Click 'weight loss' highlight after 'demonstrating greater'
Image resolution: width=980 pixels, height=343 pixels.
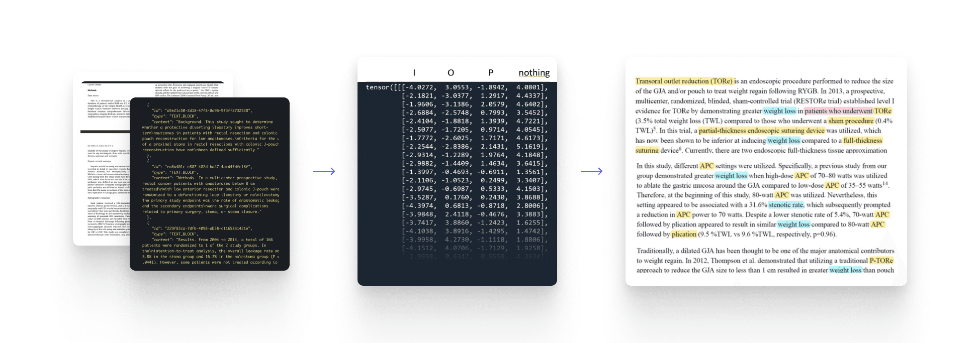point(779,111)
